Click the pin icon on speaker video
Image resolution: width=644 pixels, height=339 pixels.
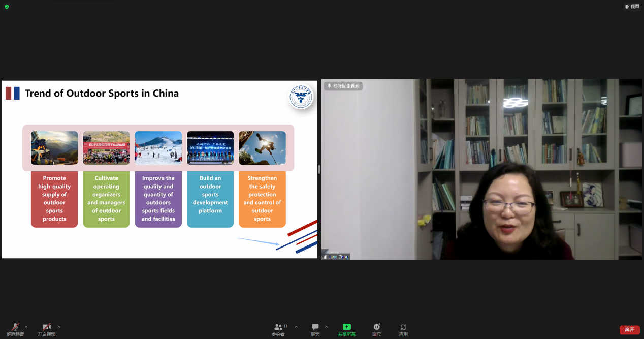point(329,86)
